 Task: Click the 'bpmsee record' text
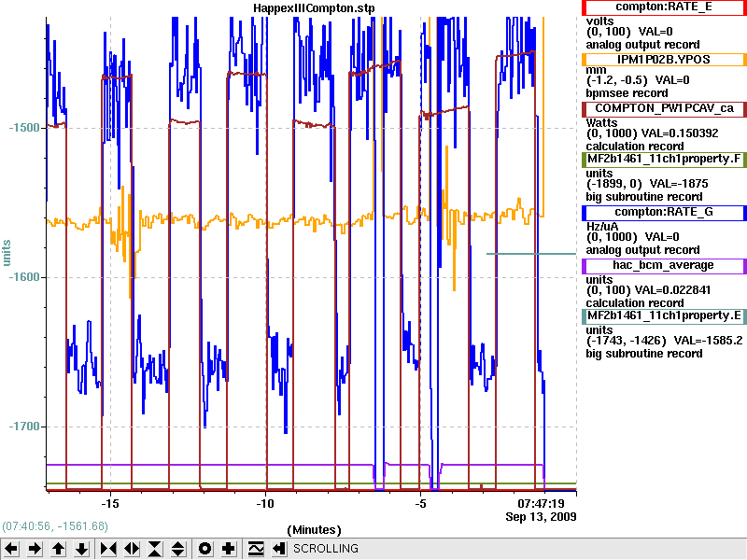coord(627,93)
